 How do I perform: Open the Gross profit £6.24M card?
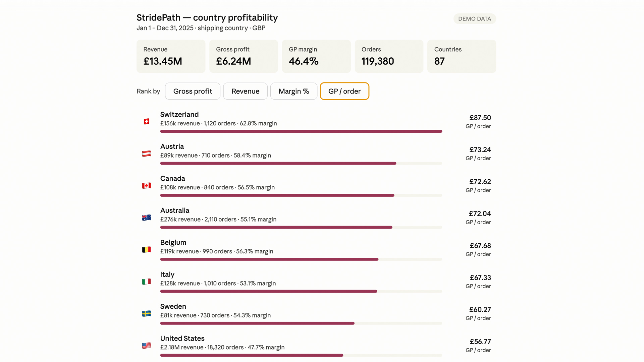pos(244,56)
